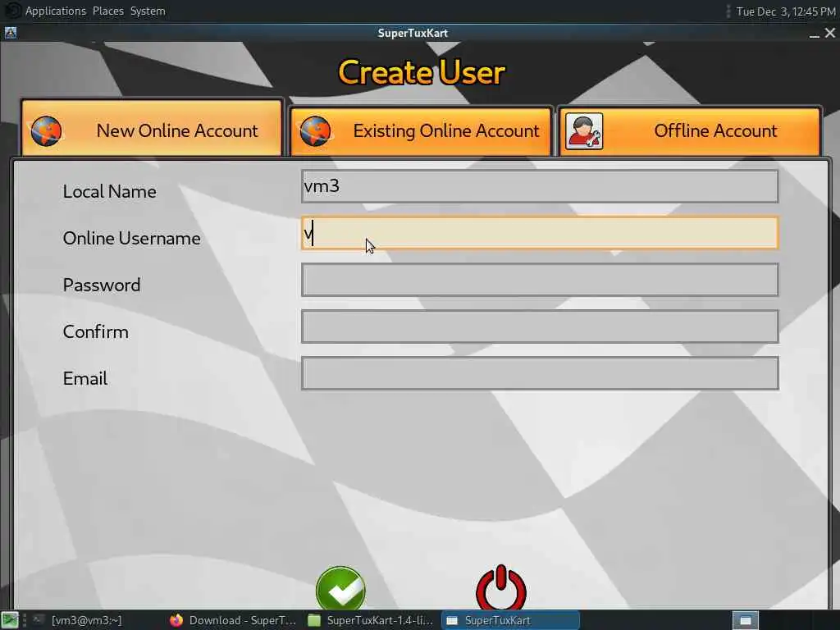This screenshot has width=840, height=630.
Task: Click the globe icon on New Online Account
Action: (x=46, y=131)
